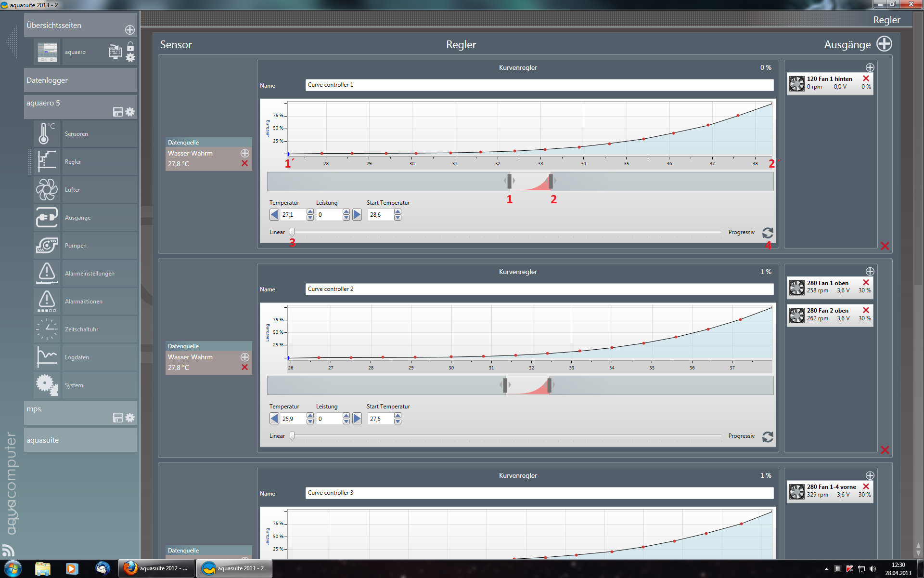Viewport: 924px width, 578px height.
Task: Open the Zeitschaltuhr clock icon
Action: 46,329
